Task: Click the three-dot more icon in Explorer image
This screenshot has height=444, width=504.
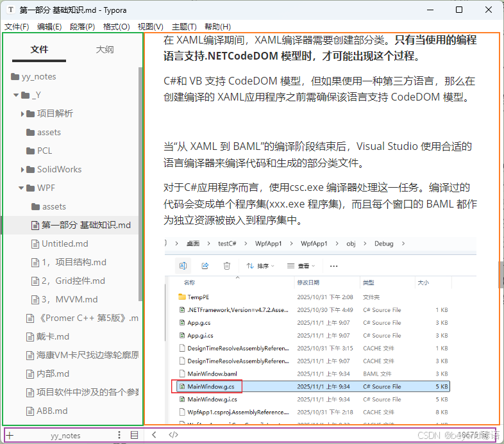Action: pyautogui.click(x=333, y=266)
